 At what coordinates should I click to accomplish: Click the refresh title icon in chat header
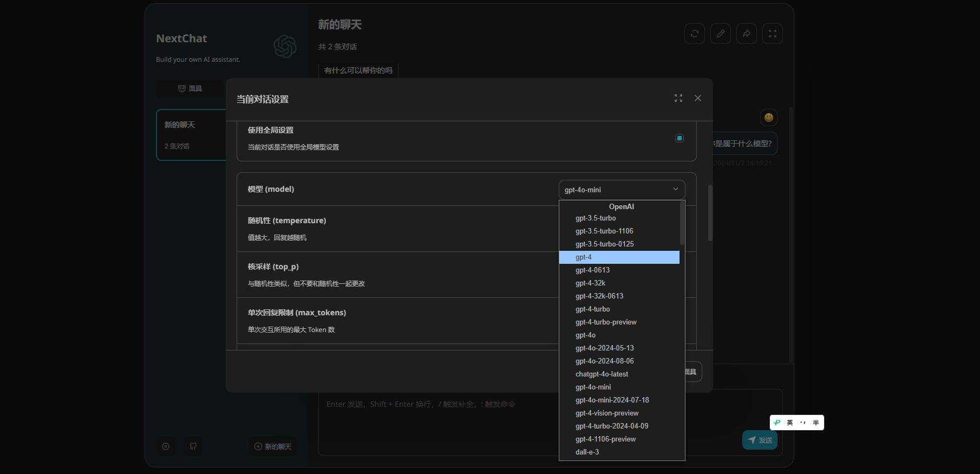(695, 34)
